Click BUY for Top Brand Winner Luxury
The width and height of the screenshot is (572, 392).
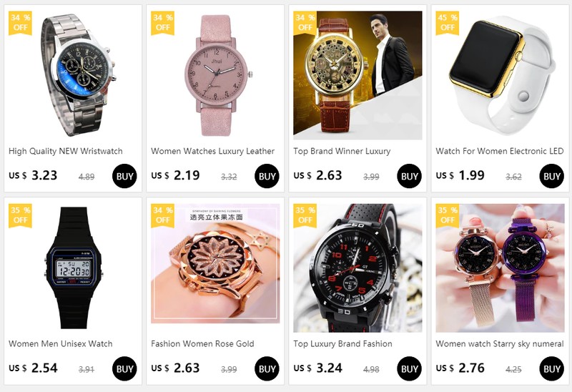pyautogui.click(x=409, y=176)
